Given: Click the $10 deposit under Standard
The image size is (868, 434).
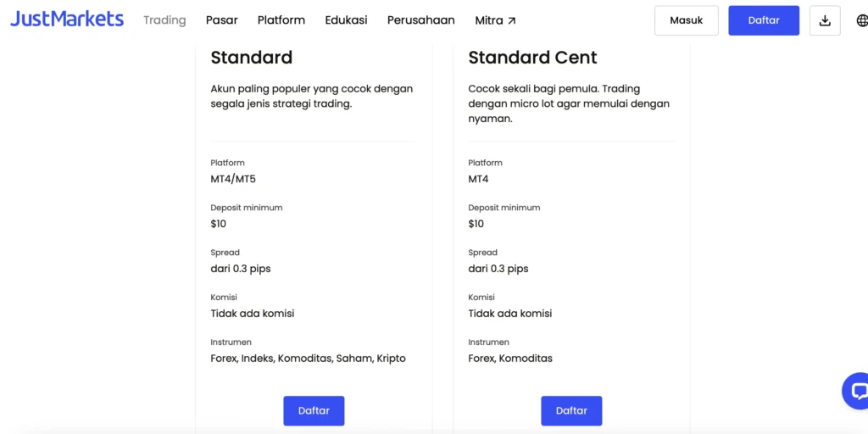Looking at the screenshot, I should 218,224.
